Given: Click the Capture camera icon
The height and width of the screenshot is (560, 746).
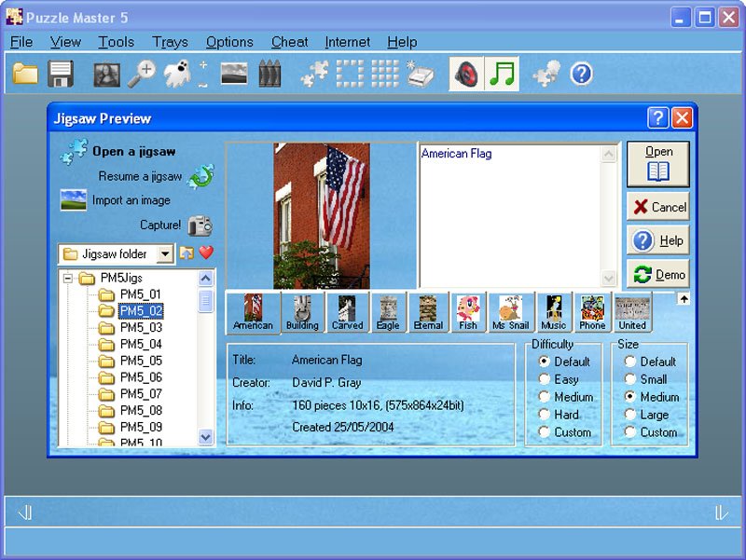Looking at the screenshot, I should click(x=200, y=225).
